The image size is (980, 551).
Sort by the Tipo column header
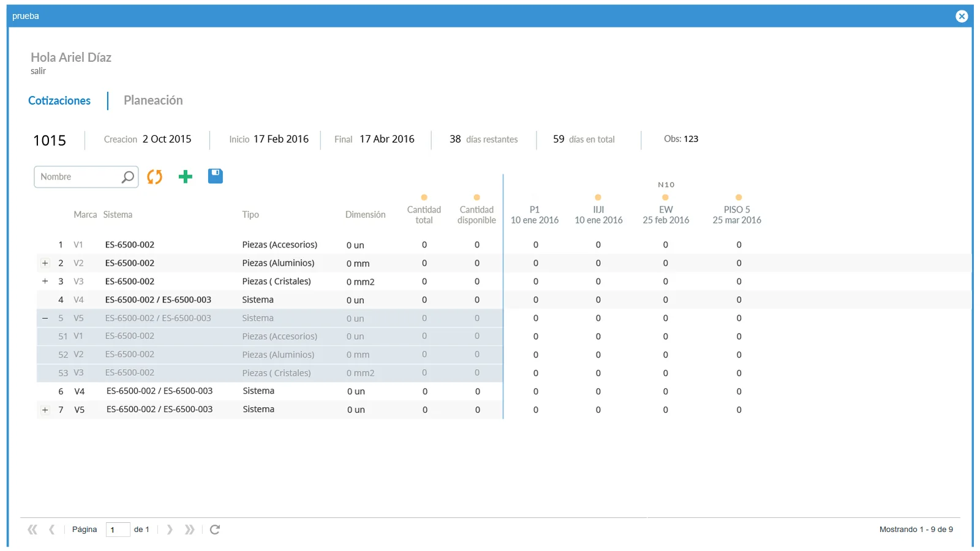(251, 215)
